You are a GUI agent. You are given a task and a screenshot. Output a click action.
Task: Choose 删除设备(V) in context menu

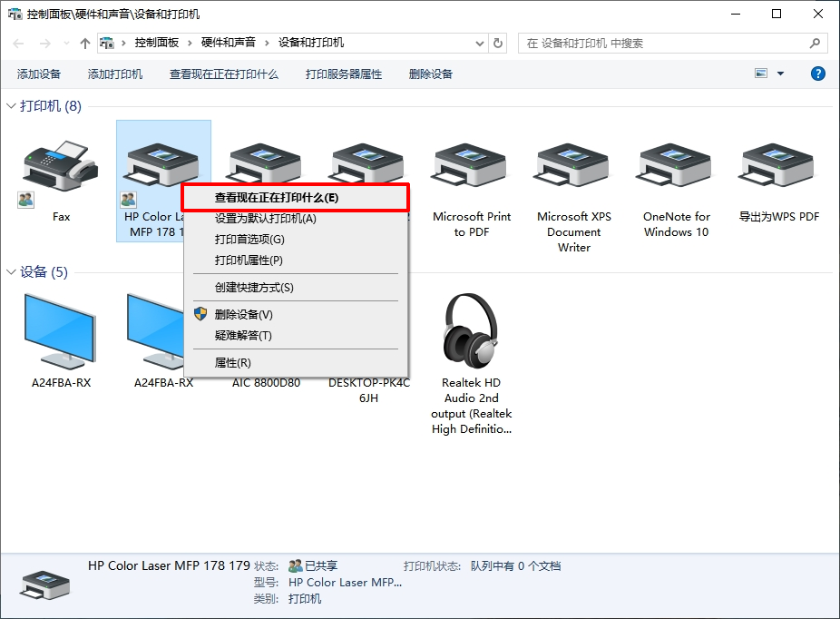296,315
